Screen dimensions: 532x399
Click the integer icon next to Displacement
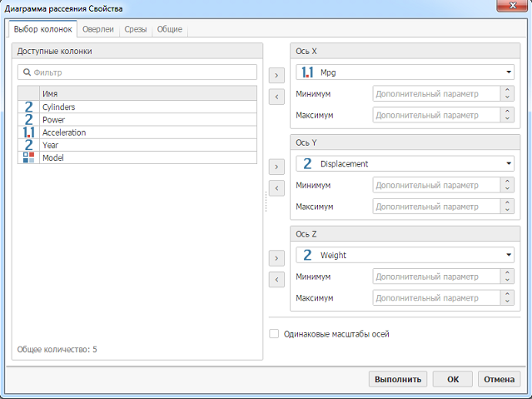(307, 163)
